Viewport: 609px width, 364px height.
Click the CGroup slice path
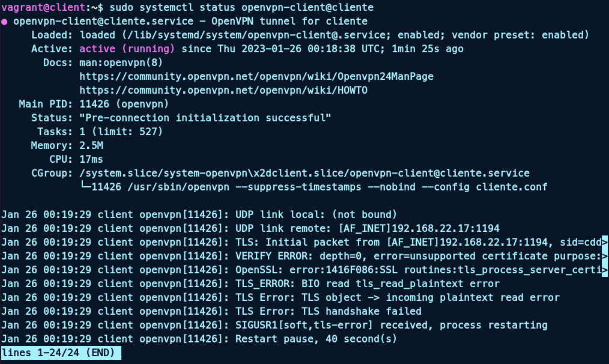point(304,173)
